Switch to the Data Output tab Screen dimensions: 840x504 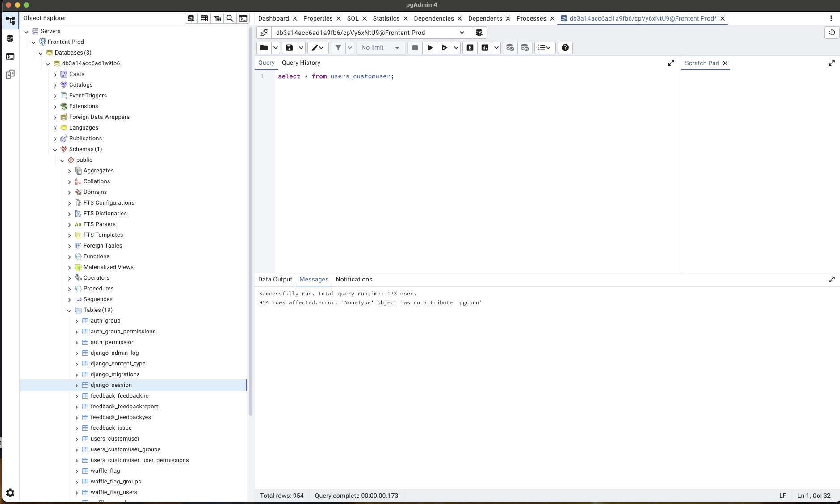275,279
